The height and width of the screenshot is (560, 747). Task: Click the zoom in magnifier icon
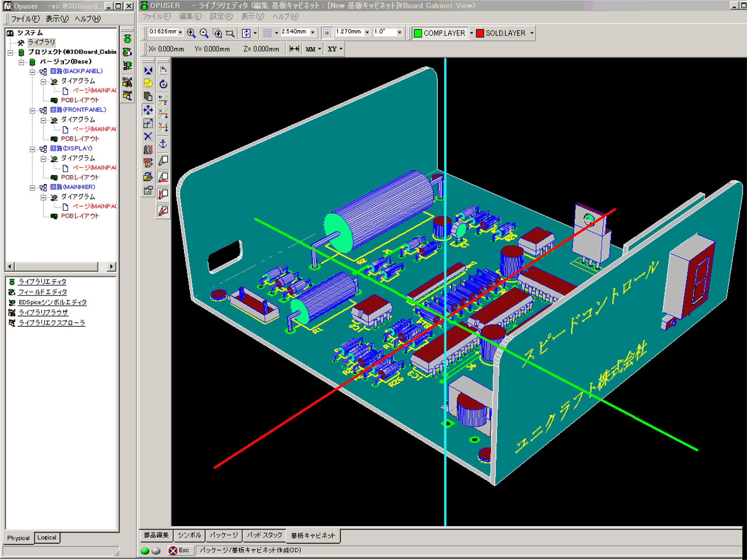click(191, 33)
